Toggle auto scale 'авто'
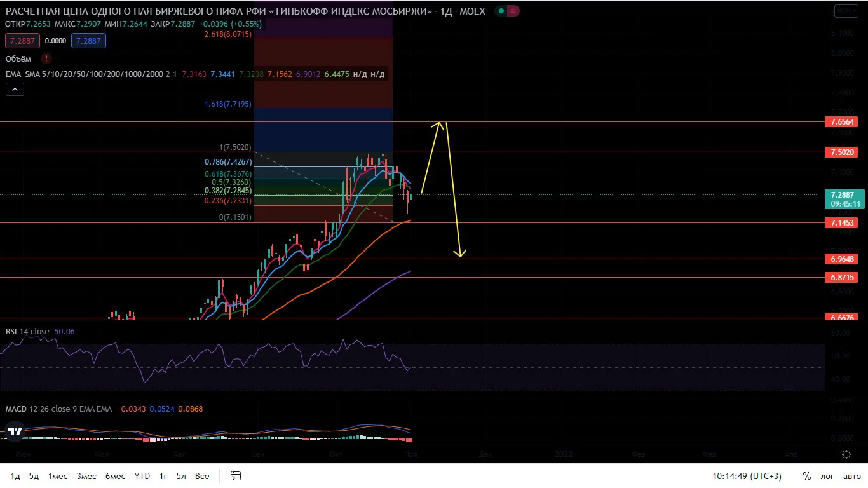This screenshot has width=868, height=488. pyautogui.click(x=851, y=476)
